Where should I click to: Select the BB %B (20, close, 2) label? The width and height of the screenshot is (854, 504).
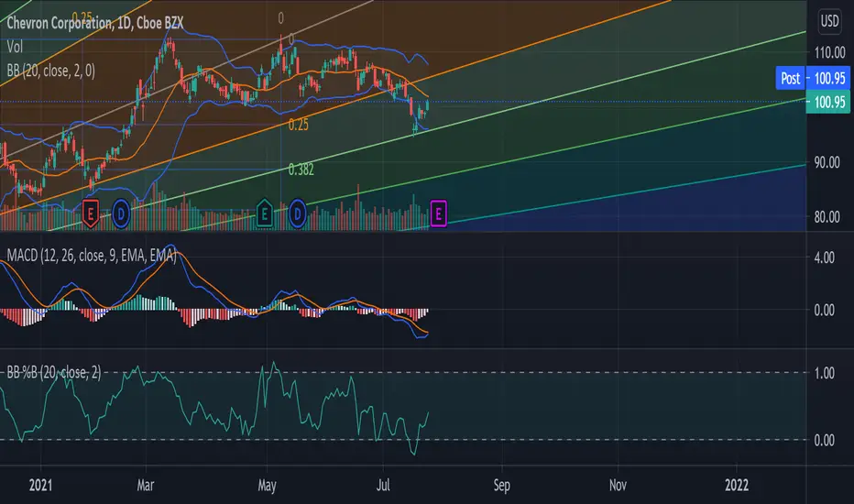click(x=54, y=372)
